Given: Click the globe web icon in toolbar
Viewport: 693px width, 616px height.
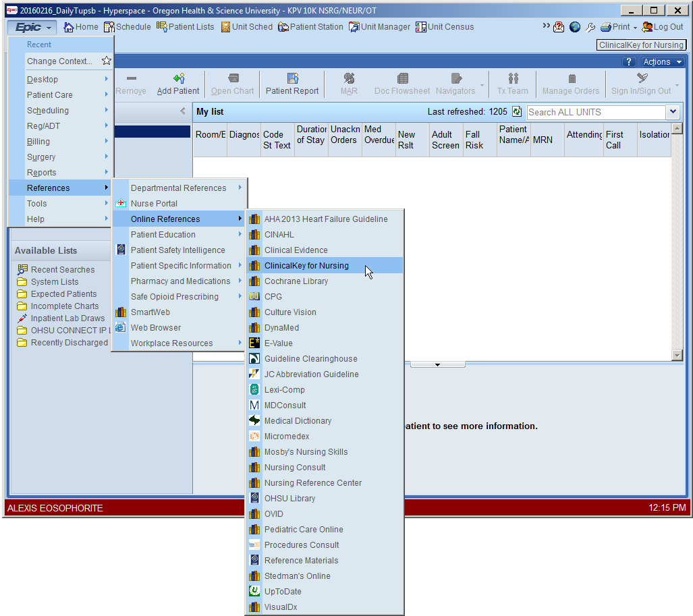Looking at the screenshot, I should (574, 27).
